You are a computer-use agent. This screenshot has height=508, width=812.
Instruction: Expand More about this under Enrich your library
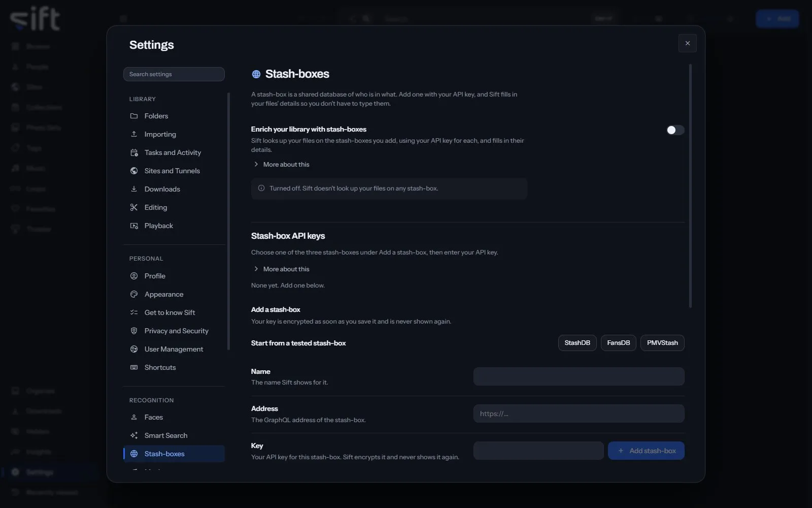282,165
